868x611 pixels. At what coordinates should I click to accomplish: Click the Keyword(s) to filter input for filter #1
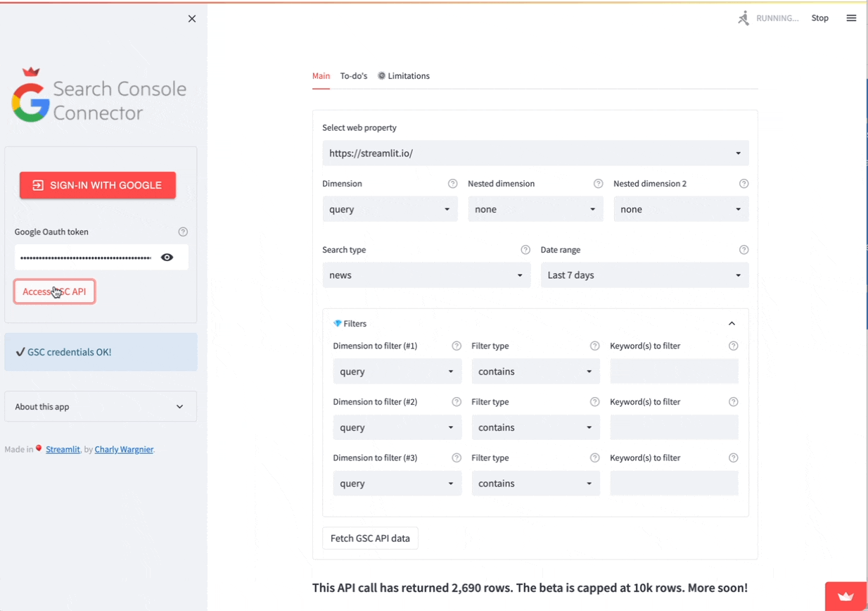(674, 371)
